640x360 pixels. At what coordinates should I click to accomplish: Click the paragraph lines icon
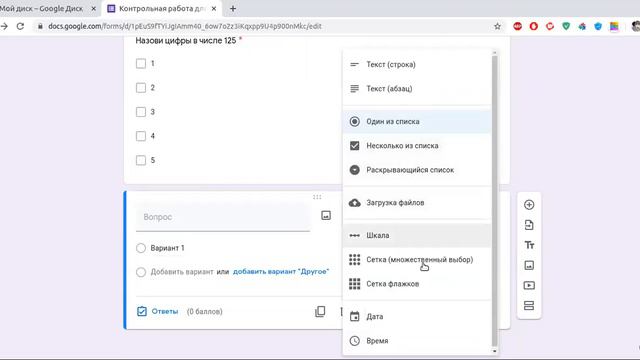pos(354,89)
